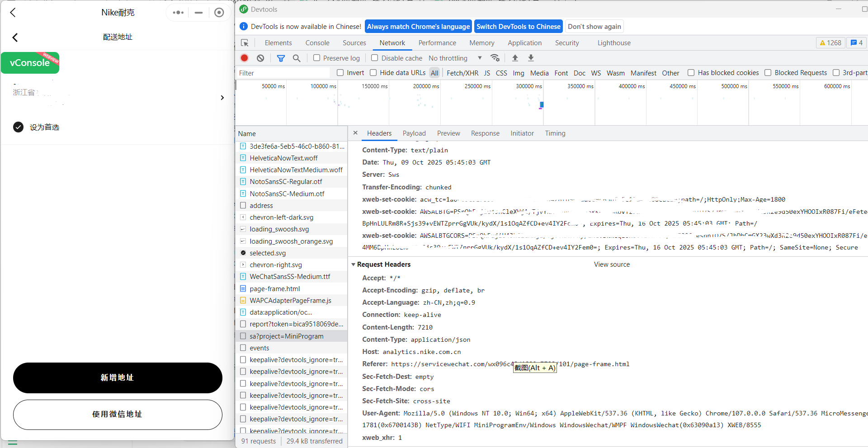Close the request details panel
Viewport: 868px width, 448px height.
[355, 133]
